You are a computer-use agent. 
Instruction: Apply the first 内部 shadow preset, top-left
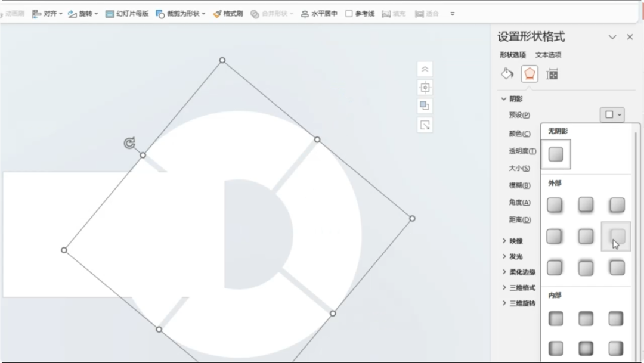click(556, 319)
